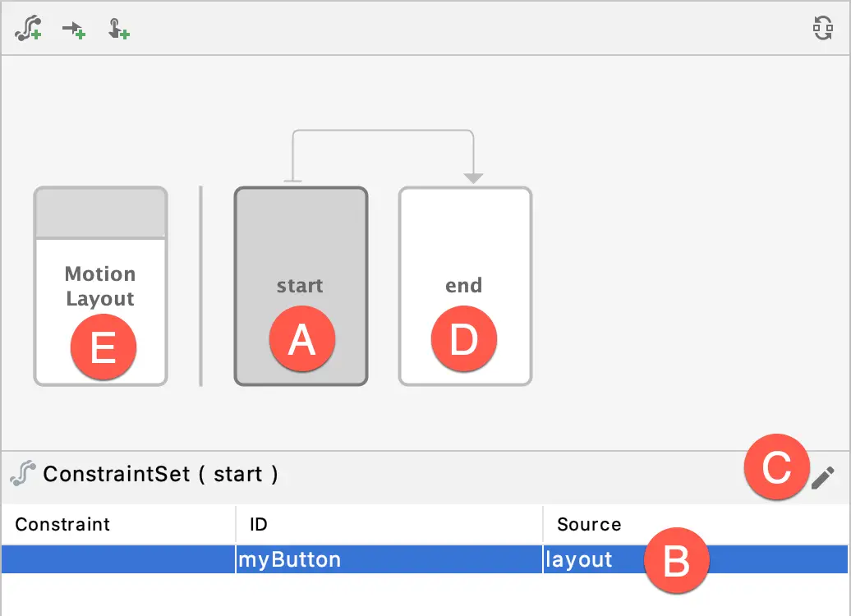This screenshot has width=851, height=616.
Task: Select the transition arrow between start and end
Action: tap(383, 131)
